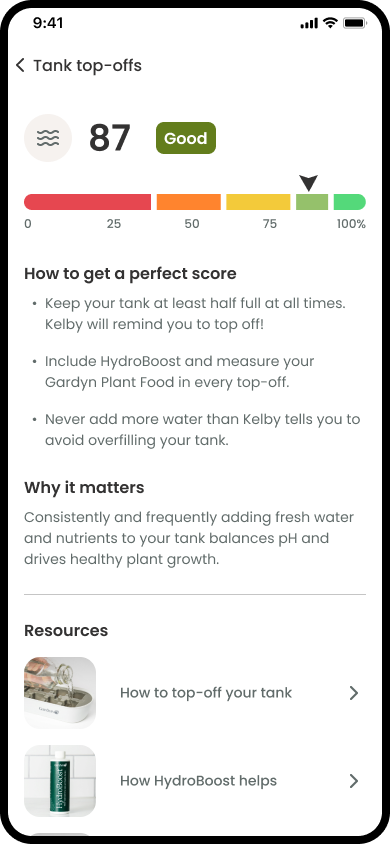This screenshot has width=390, height=844.
Task: Open the How to top-off your tank link
Action: pyautogui.click(x=206, y=693)
